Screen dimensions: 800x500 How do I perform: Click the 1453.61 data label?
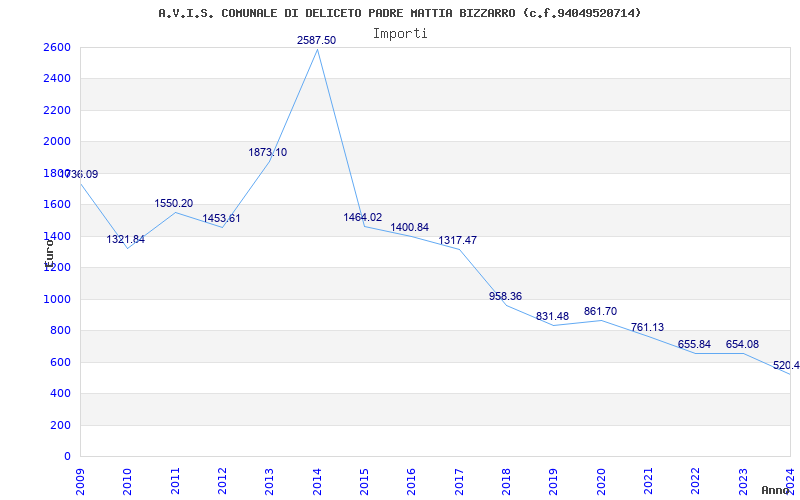(221, 218)
